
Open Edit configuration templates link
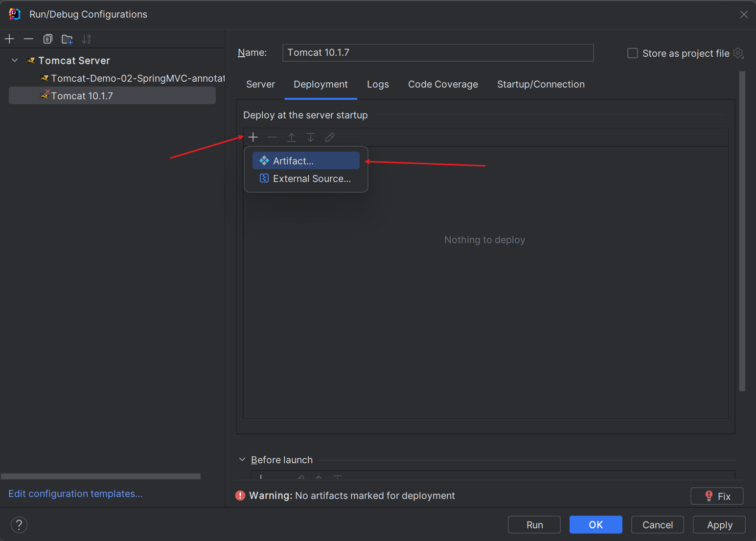(75, 494)
